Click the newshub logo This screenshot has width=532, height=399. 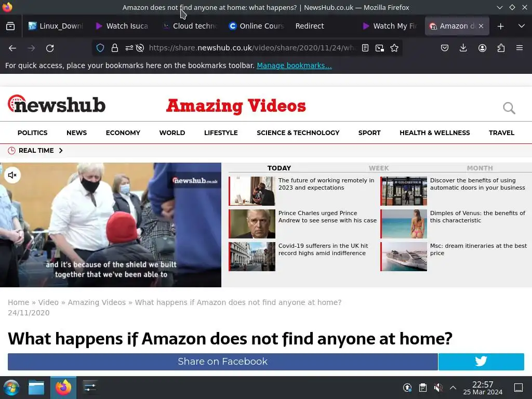57,104
